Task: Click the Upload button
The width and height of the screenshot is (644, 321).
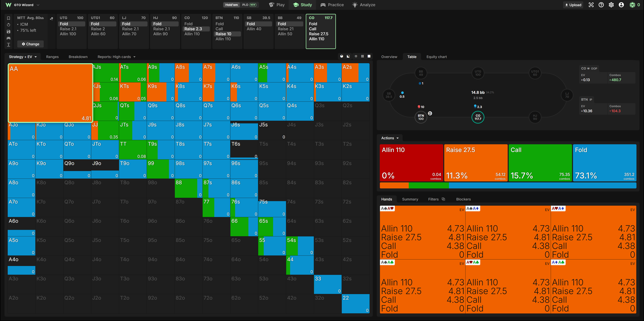Action: pyautogui.click(x=573, y=5)
